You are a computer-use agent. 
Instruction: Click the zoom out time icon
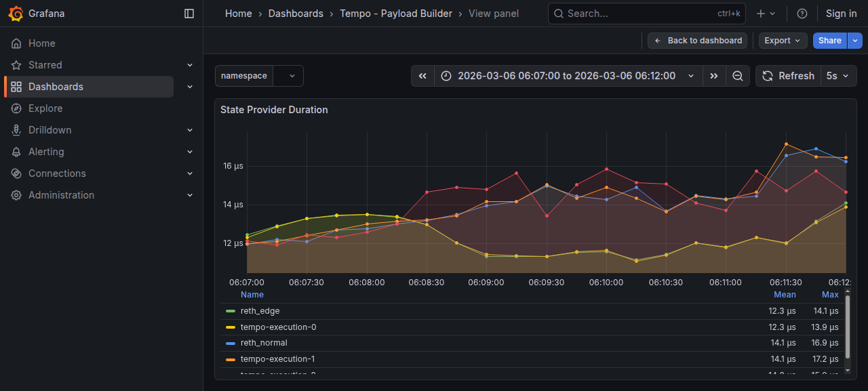[x=738, y=76]
